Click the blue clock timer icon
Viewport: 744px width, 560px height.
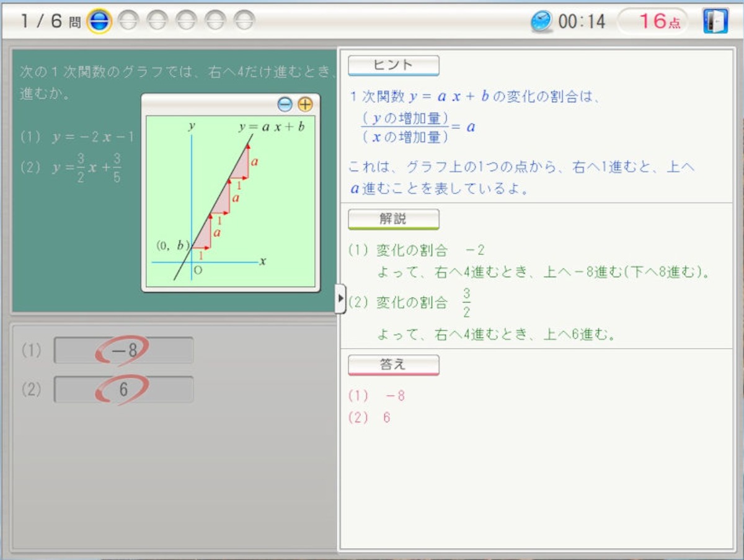coord(541,22)
